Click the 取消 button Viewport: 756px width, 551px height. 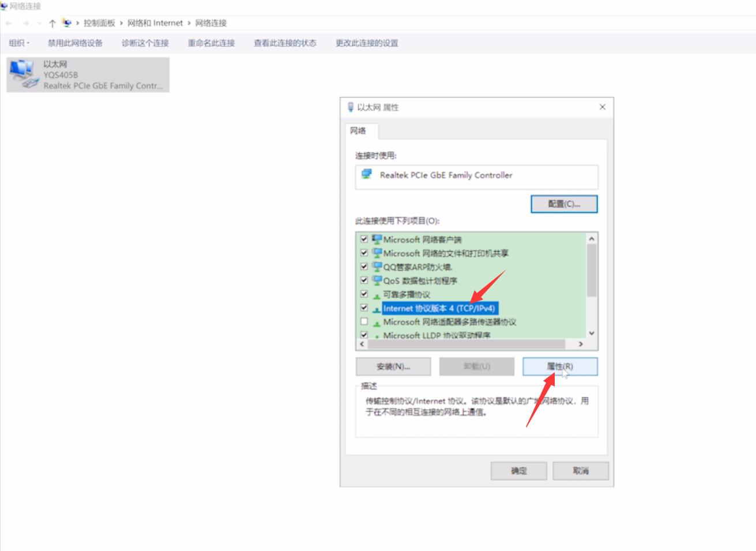pos(581,471)
